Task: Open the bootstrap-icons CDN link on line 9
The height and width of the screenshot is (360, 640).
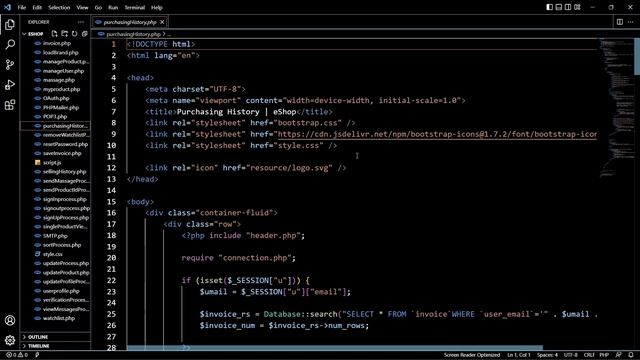Action: point(437,134)
